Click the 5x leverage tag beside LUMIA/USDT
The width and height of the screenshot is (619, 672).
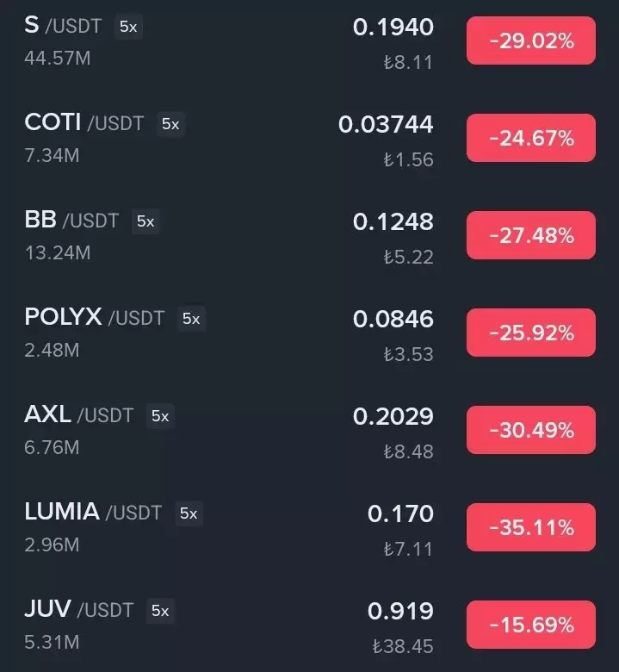(x=189, y=513)
